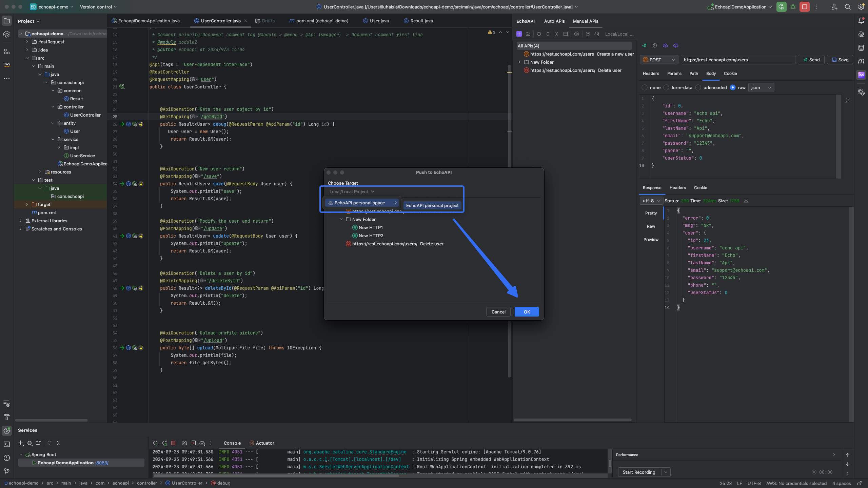Select the raw body type radio
868x488 pixels.
pos(733,87)
